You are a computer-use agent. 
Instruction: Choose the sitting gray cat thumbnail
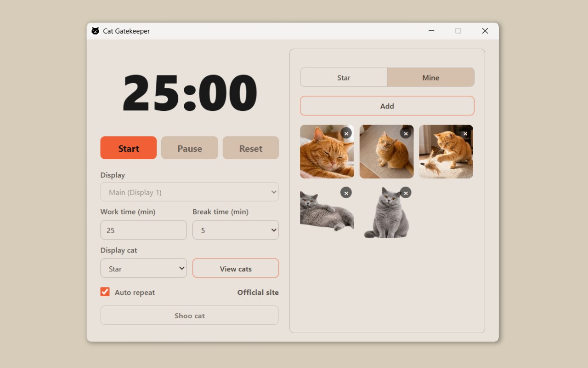386,211
